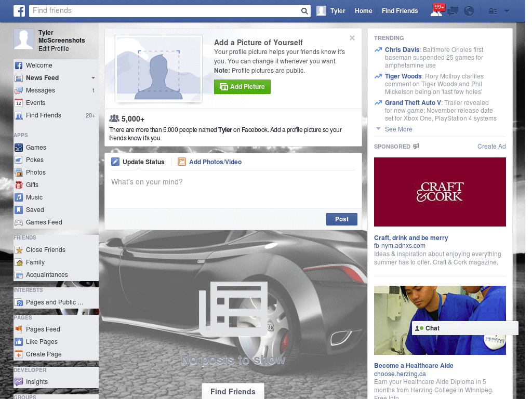Click the Pokes app icon
This screenshot has height=399, width=532.
[19, 160]
